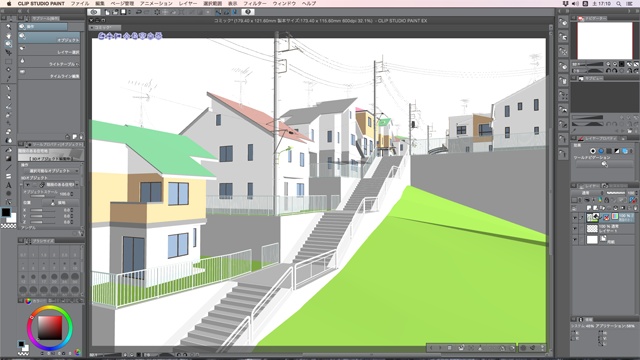Select the Pen tool
Viewport: 640px width, 360px height.
[8, 89]
